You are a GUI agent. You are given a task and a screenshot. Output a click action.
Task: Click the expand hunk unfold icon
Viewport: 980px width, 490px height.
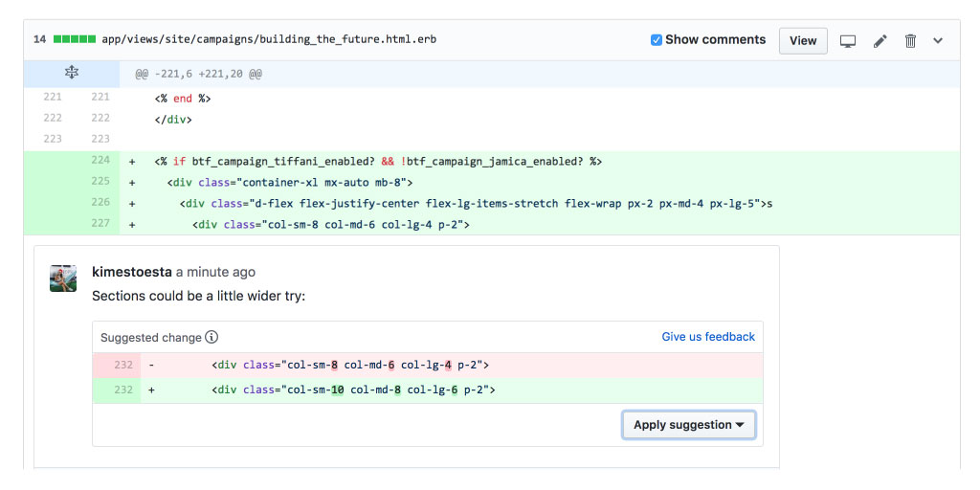coord(71,73)
